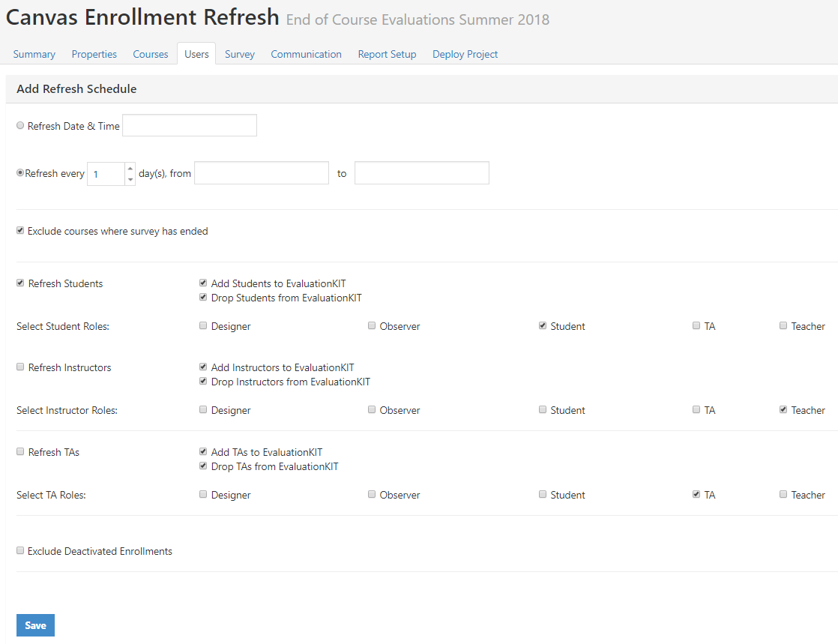
Task: Check Observer in TA Roles row
Action: 372,494
